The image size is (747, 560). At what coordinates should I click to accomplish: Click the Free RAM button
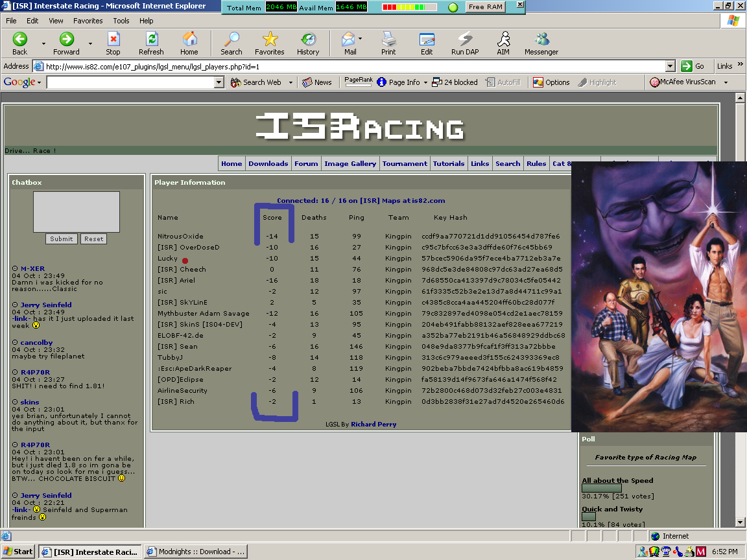(x=485, y=6)
